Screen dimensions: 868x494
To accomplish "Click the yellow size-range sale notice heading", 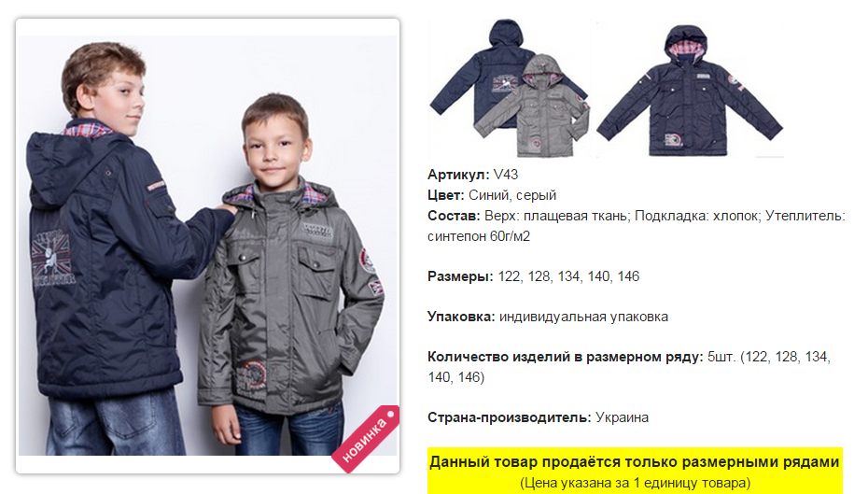I will click(x=635, y=462).
